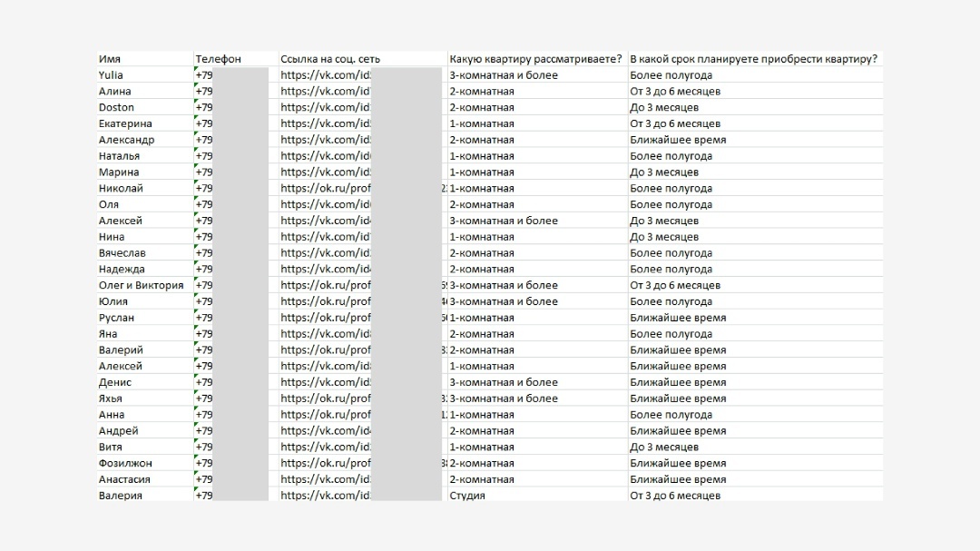Viewport: 980px width, 551px height.
Task: Click the name cell "Doston"
Action: coord(145,108)
